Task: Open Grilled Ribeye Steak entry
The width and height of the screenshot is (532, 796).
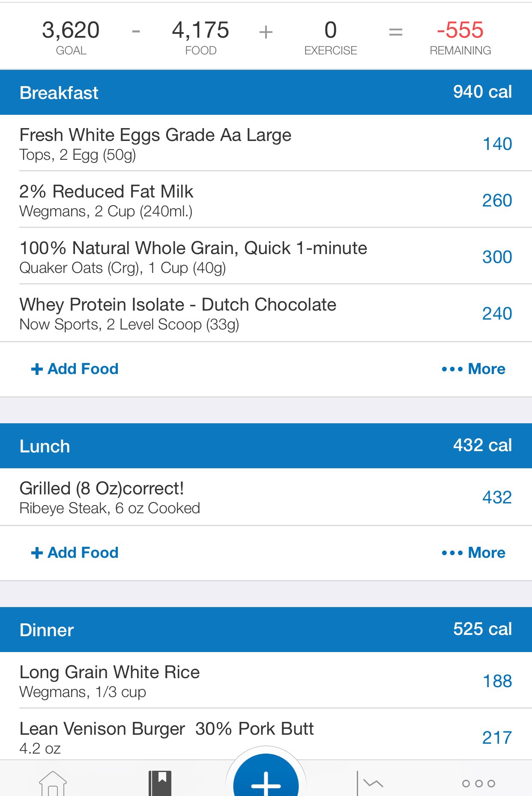Action: coord(266,497)
